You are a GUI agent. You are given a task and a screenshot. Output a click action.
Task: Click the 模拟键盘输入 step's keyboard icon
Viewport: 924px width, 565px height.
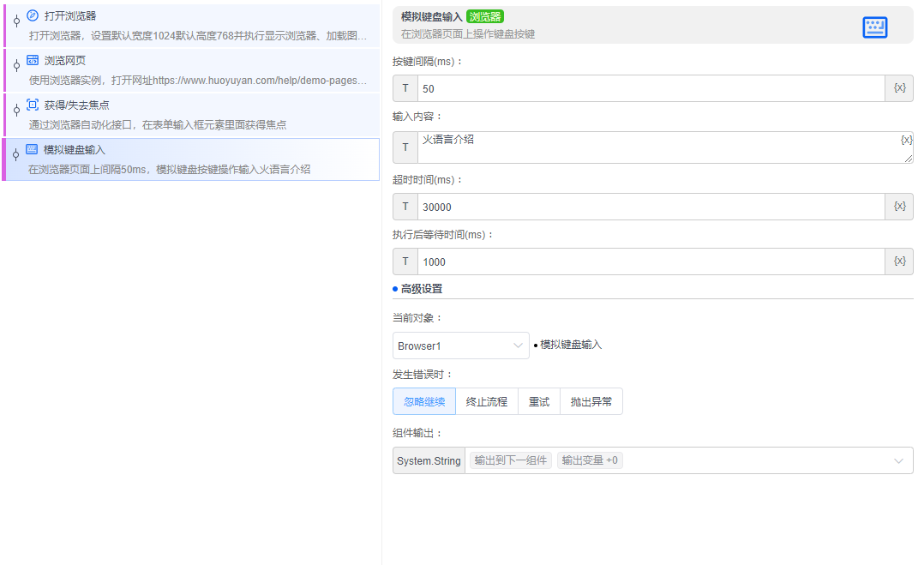tap(33, 149)
